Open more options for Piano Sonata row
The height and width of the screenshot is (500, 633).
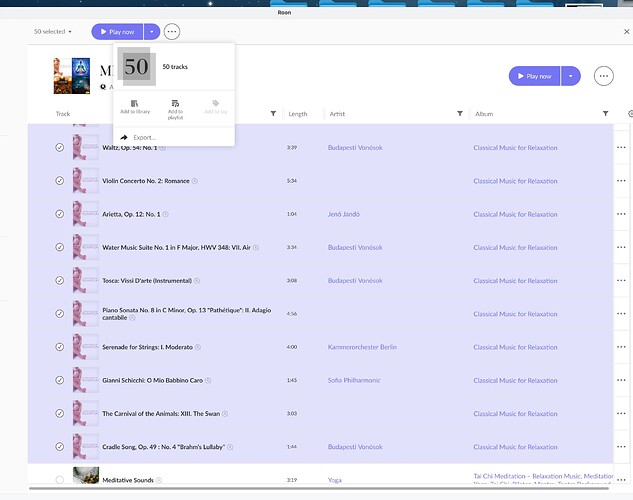coord(621,314)
